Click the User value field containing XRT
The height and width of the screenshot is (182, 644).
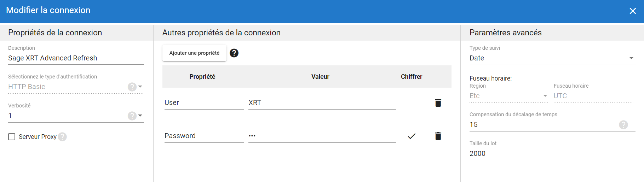tap(322, 103)
